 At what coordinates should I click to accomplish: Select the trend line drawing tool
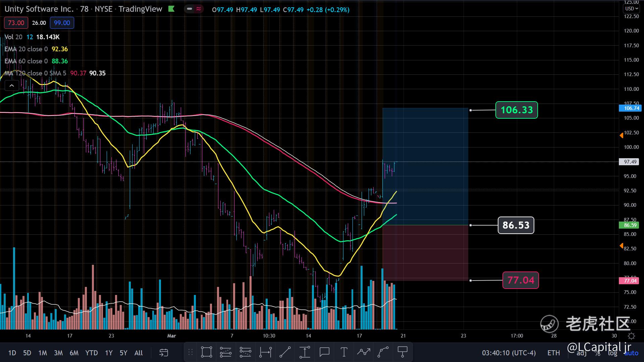(285, 352)
